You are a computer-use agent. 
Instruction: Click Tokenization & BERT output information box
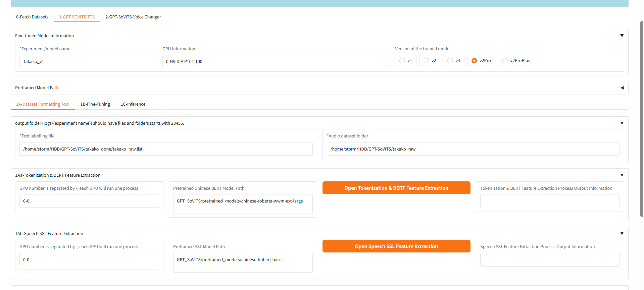pyautogui.click(x=550, y=201)
